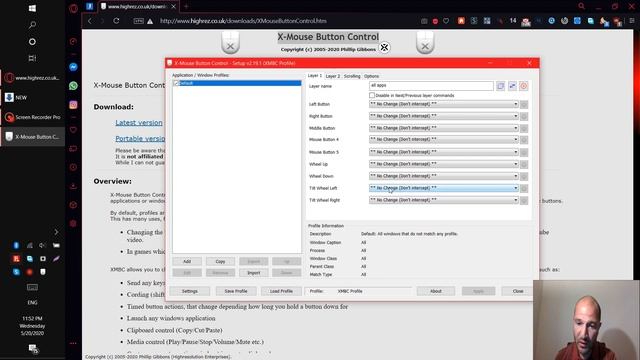Open the gear settings for Wheel Up
The image size is (640, 360).
click(x=524, y=164)
